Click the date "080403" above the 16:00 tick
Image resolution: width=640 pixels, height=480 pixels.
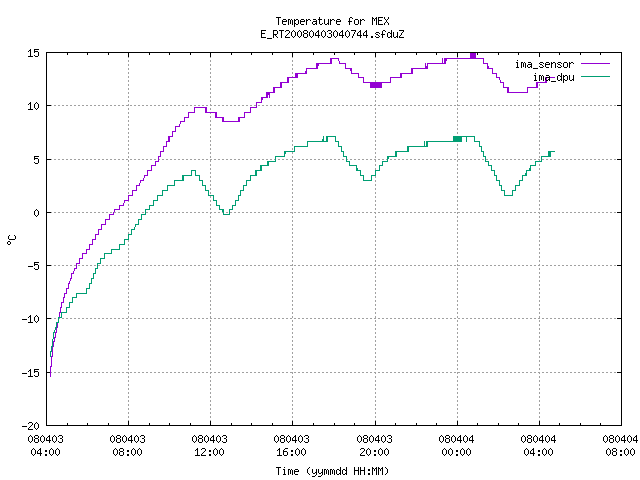pos(292,439)
